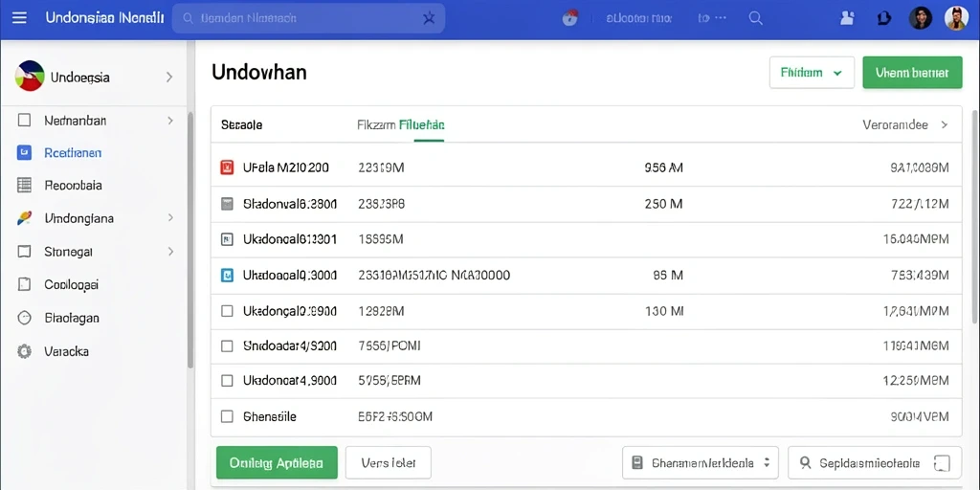Viewport: 980px width, 490px height.
Task: Click the Ghenesiile row name
Action: [x=269, y=416]
